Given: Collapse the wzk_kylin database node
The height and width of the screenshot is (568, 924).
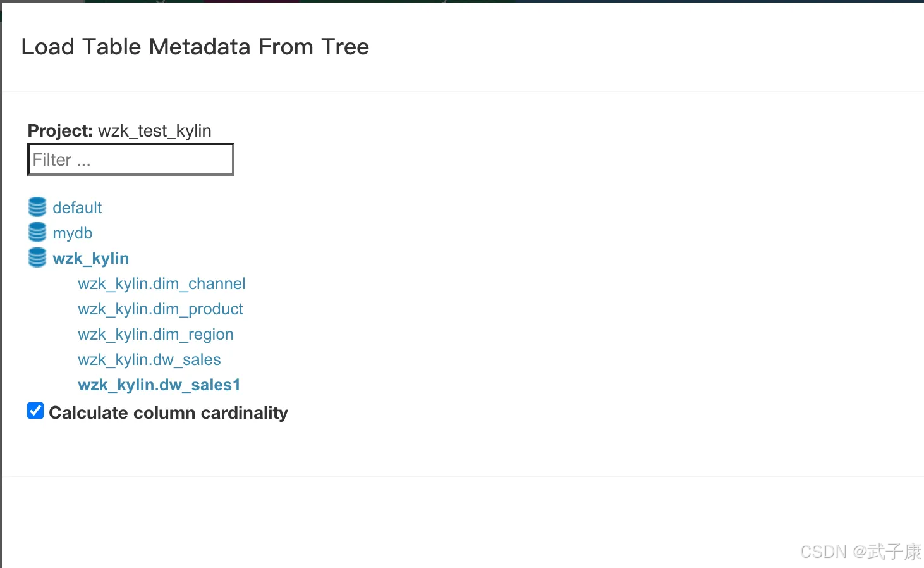Looking at the screenshot, I should click(x=91, y=258).
